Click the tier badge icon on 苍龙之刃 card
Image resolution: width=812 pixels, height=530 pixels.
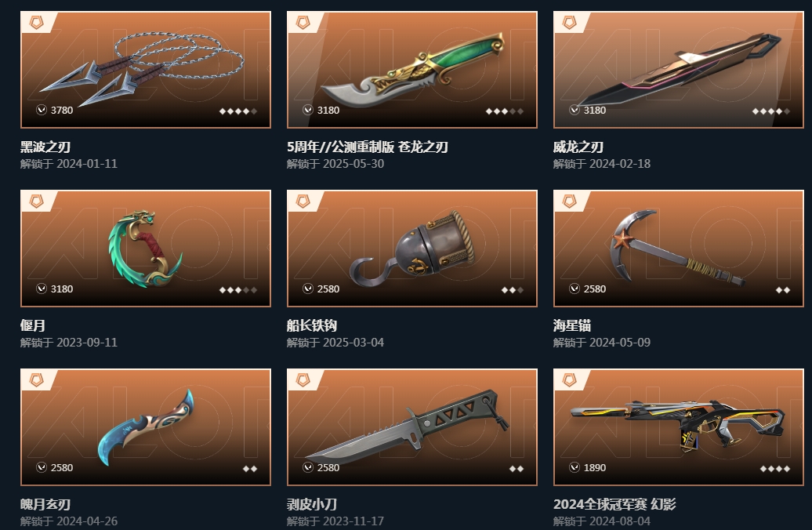303,22
